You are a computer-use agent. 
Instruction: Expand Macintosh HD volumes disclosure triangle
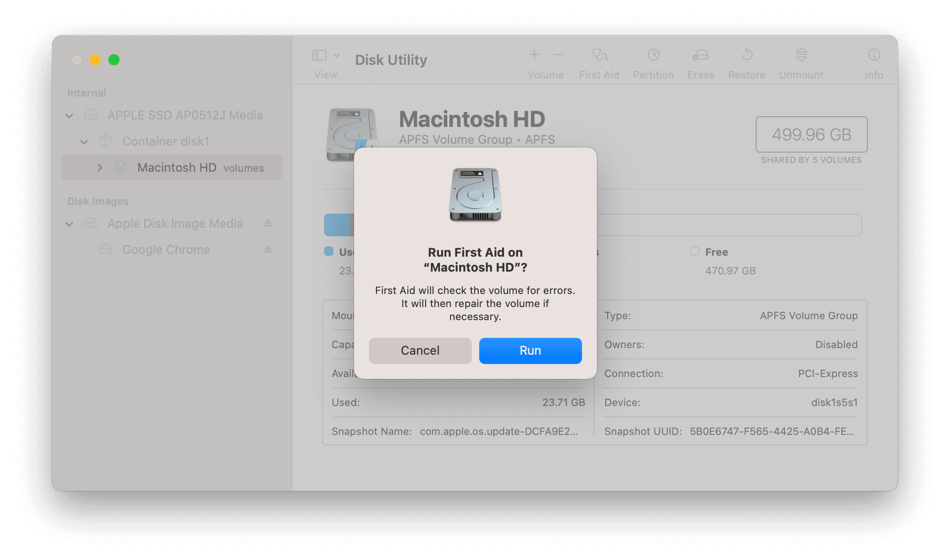click(99, 167)
